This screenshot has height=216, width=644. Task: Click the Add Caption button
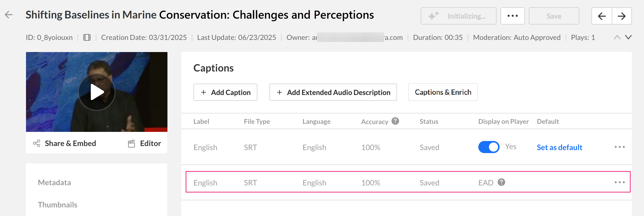[225, 92]
